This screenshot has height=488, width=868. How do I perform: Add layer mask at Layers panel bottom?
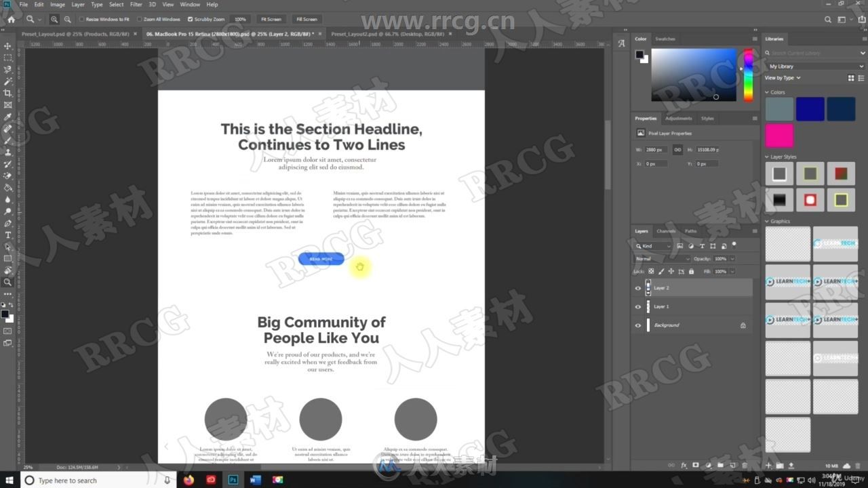(x=695, y=466)
